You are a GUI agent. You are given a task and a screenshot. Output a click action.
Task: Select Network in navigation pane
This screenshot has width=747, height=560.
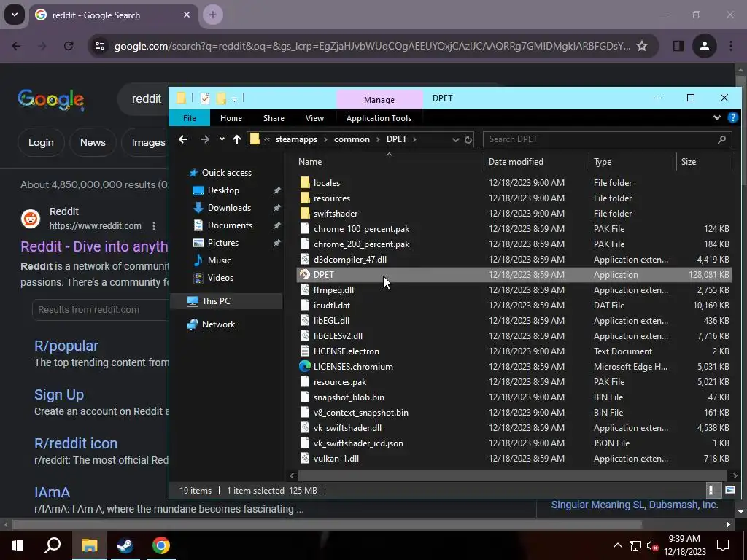click(218, 324)
